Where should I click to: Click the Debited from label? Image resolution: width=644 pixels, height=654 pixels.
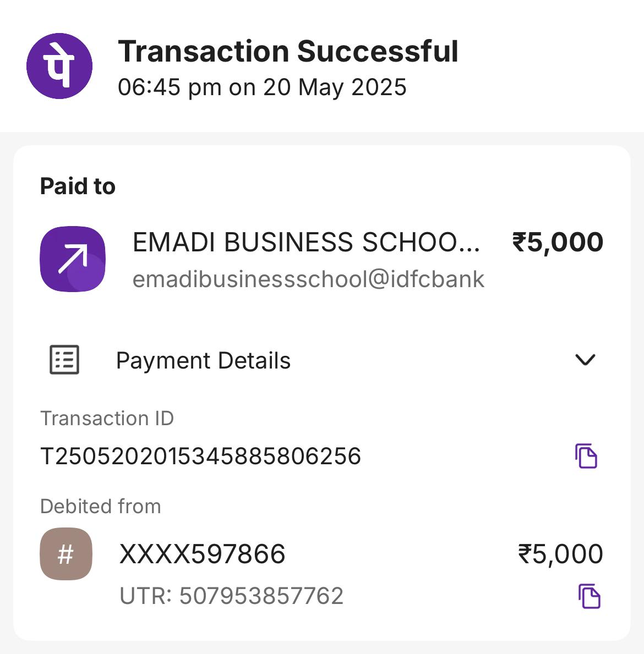pos(100,506)
